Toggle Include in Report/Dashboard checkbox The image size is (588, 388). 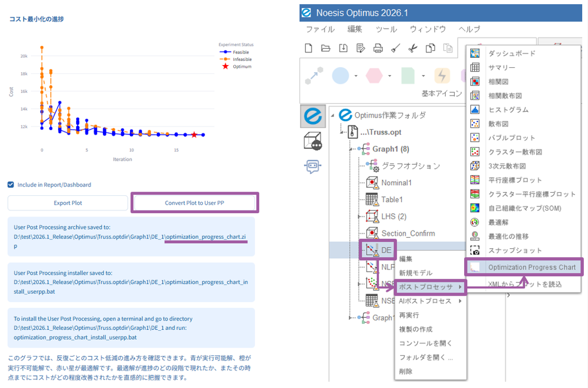click(11, 185)
